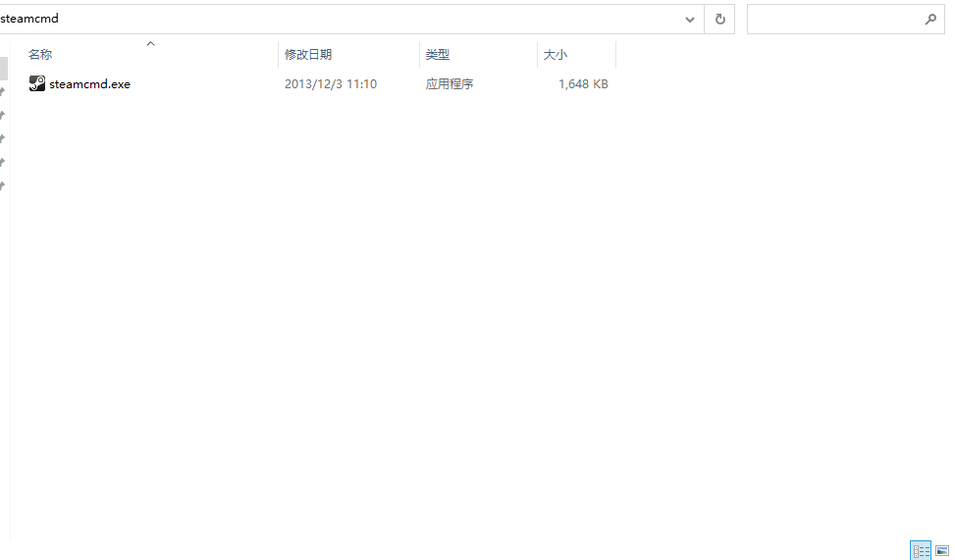This screenshot has width=955, height=560.
Task: Switch to large icons view layout
Action: click(x=942, y=550)
